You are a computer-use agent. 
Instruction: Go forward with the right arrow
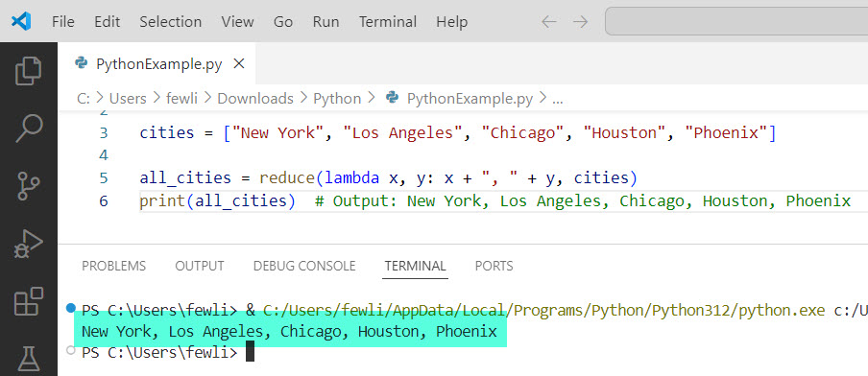coord(580,21)
